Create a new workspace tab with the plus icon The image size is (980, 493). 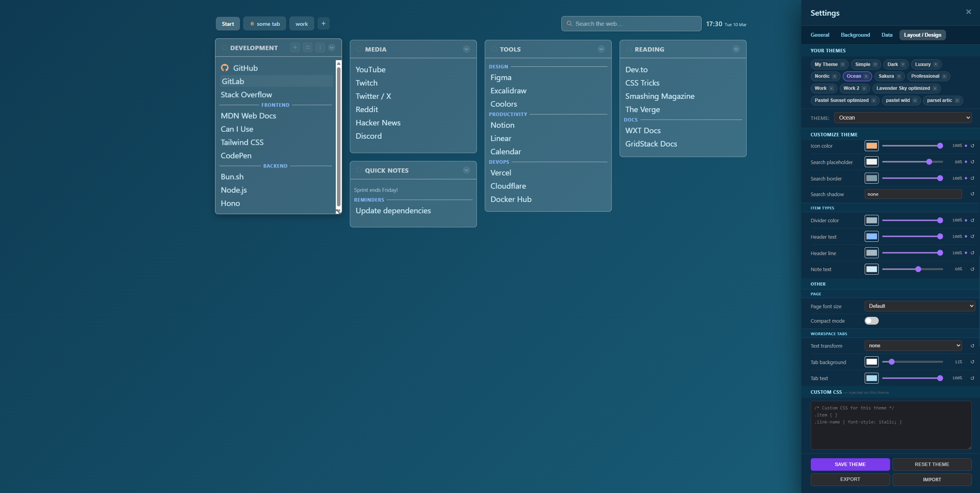coord(323,23)
